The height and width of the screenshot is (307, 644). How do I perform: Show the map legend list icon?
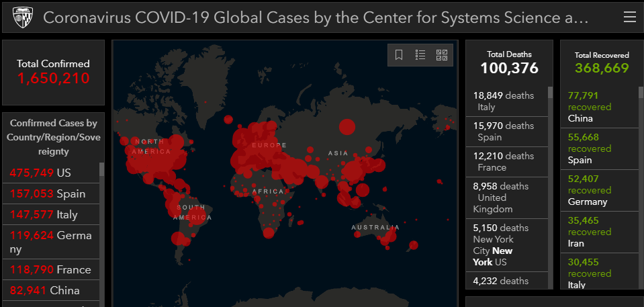[420, 55]
